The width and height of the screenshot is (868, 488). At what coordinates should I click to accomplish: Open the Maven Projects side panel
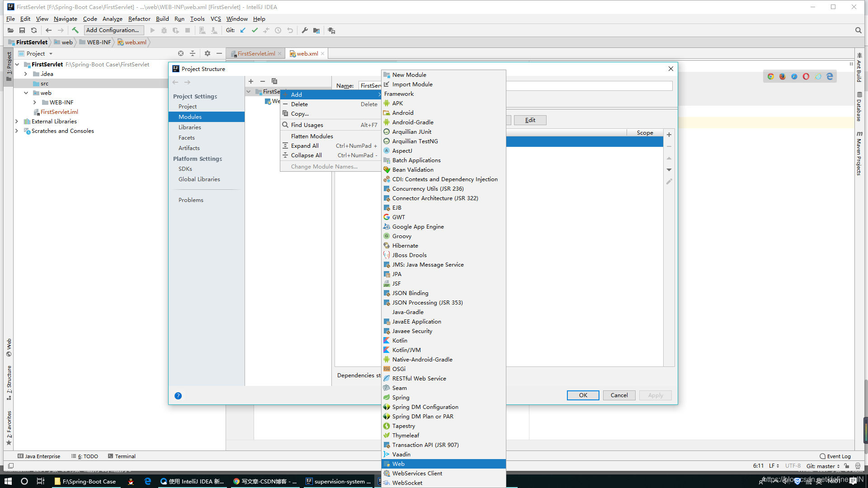[x=859, y=154]
